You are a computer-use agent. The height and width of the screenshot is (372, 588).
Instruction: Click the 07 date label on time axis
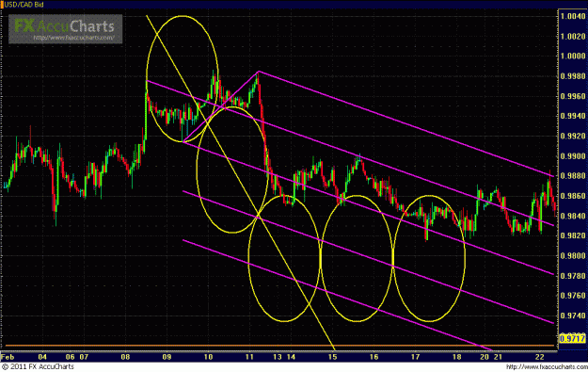[84, 357]
